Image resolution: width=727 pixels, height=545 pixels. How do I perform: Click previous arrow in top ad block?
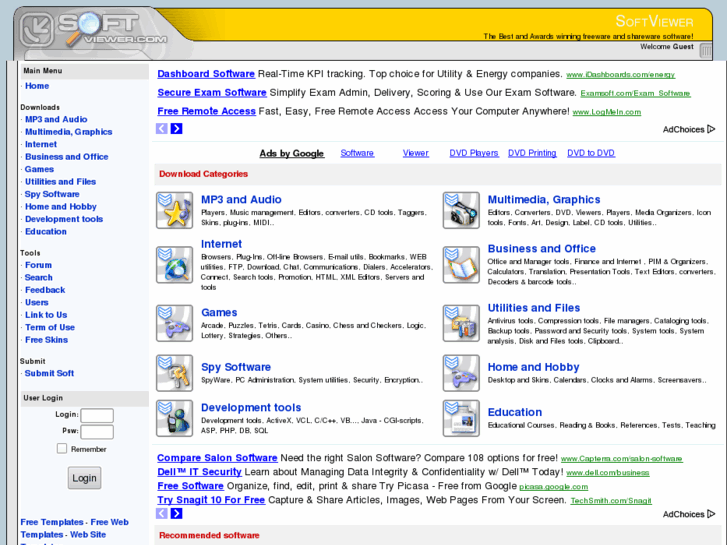161,128
